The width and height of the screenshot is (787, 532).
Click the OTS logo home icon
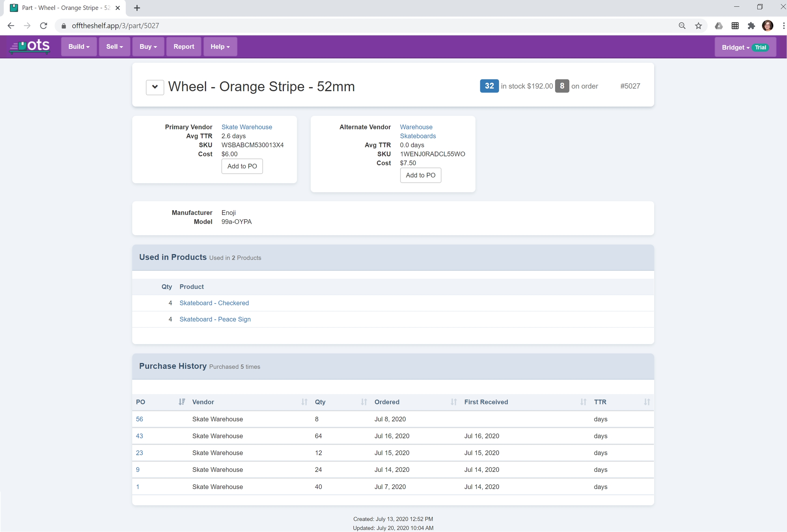click(30, 46)
